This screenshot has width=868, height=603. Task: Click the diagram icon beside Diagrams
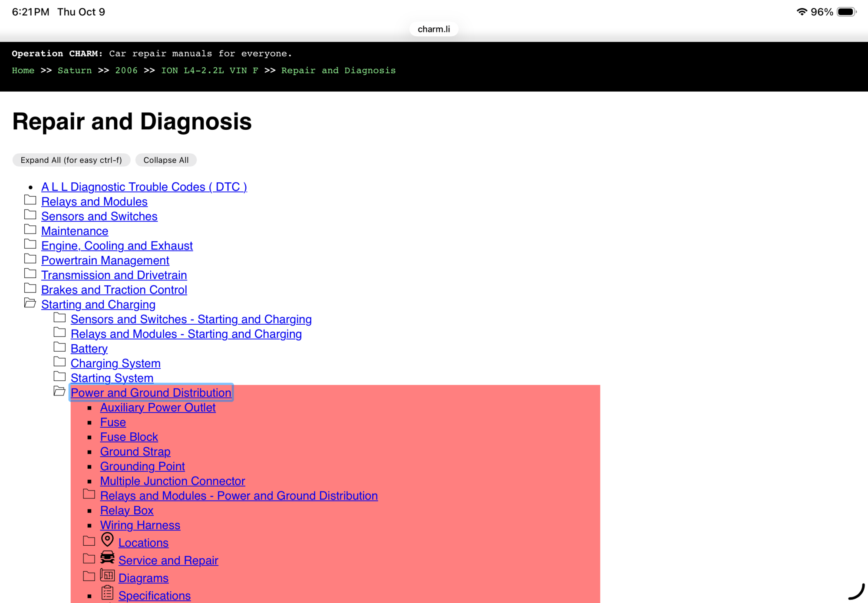pyautogui.click(x=107, y=575)
